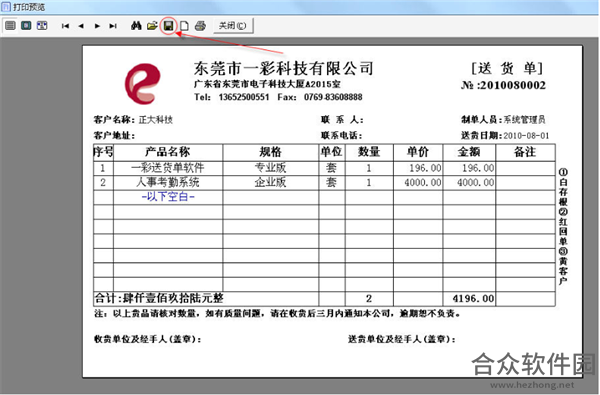Click delivery date 2010-08-01
Viewport: 600px width, 395px height.
tap(526, 135)
